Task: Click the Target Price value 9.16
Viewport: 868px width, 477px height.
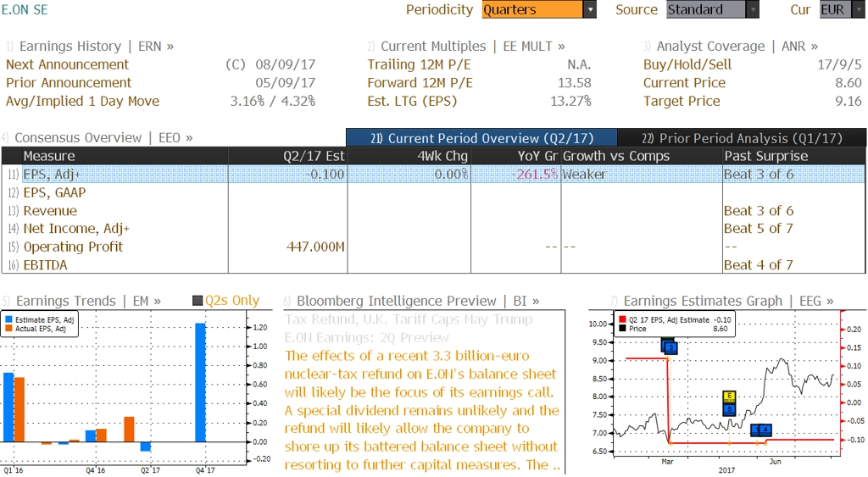Action: pos(848,102)
